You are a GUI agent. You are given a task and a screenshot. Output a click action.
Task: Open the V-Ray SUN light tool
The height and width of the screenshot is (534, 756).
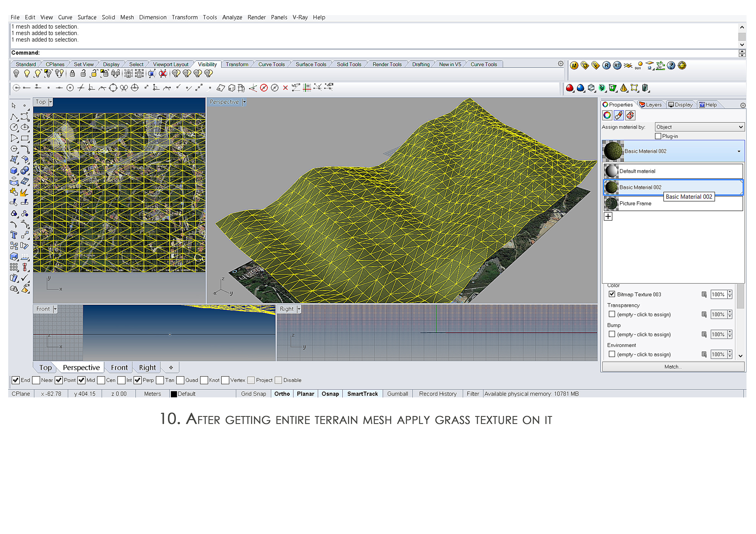tap(639, 65)
